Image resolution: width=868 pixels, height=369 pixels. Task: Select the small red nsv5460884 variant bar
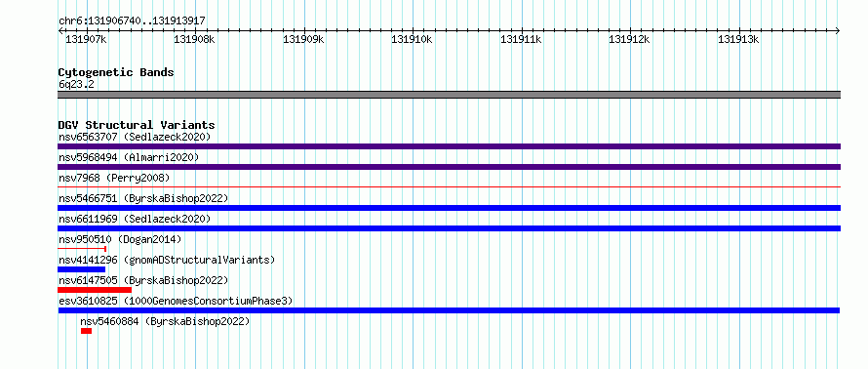86,331
